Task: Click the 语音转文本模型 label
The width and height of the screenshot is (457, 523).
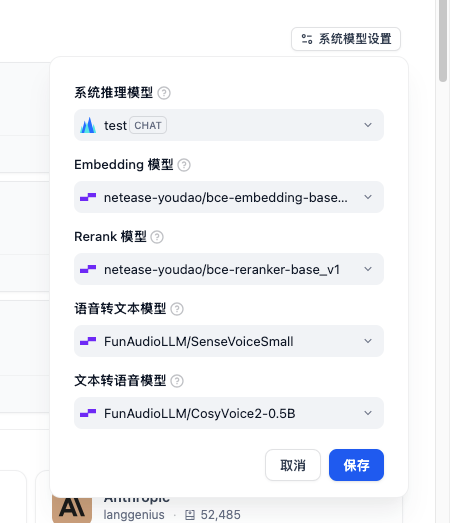Action: click(120, 309)
